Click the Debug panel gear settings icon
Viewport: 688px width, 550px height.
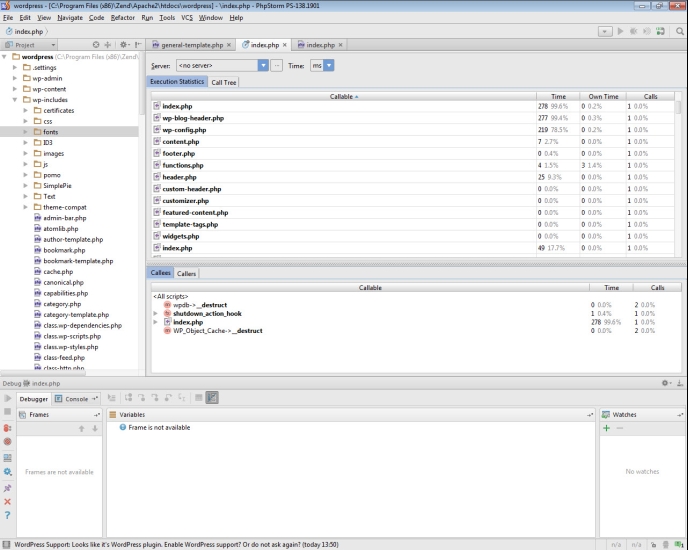pyautogui.click(x=666, y=383)
